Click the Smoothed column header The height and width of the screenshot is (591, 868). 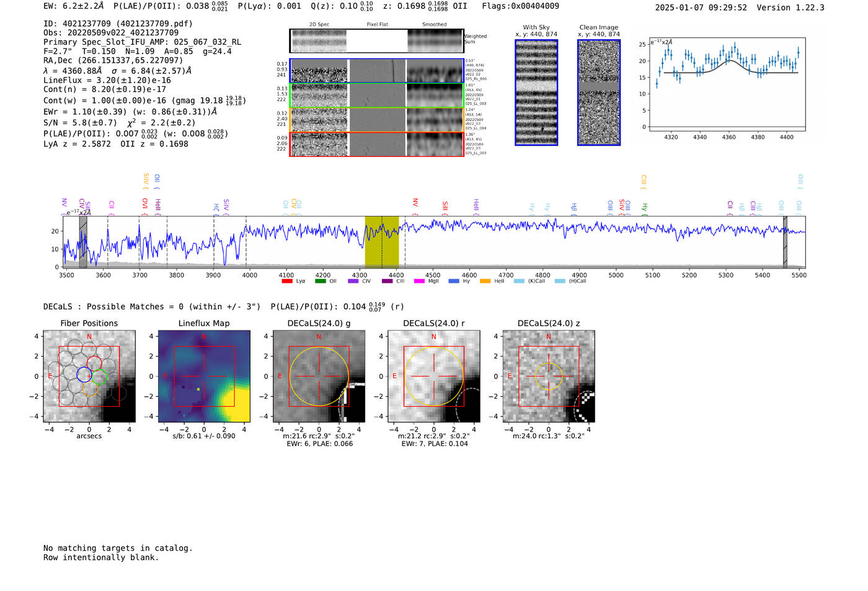[435, 25]
